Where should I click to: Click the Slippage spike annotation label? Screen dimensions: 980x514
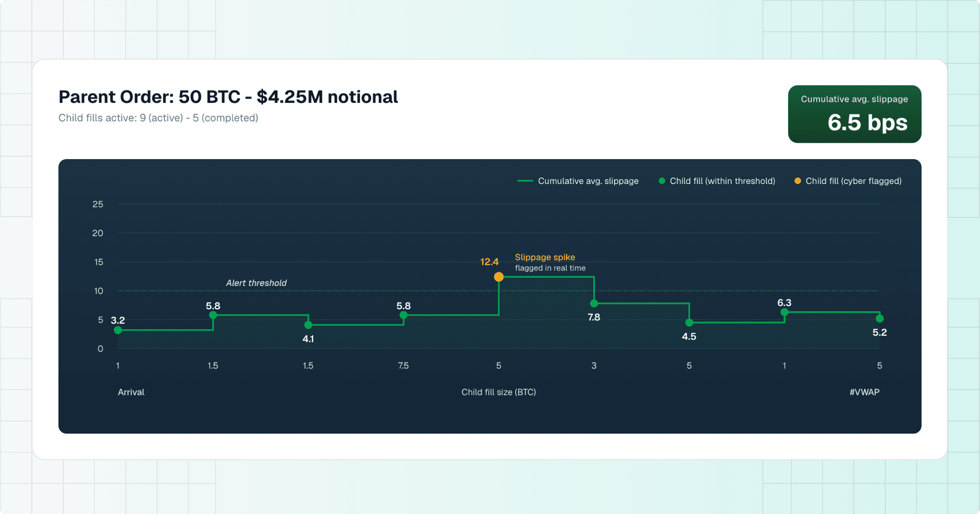[545, 257]
